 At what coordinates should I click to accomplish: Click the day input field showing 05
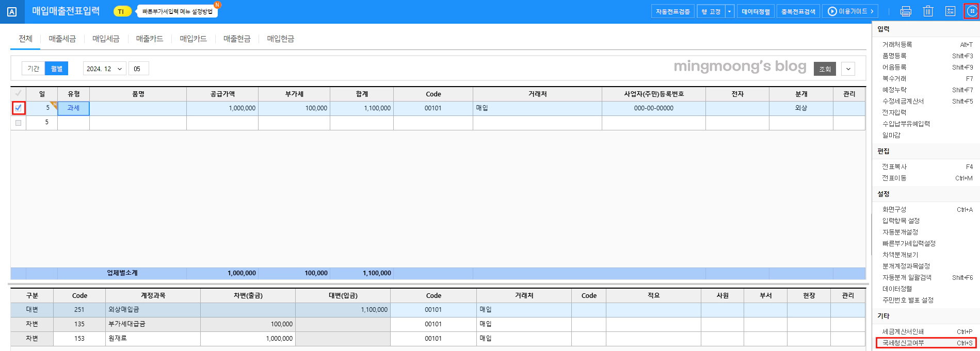(138, 69)
